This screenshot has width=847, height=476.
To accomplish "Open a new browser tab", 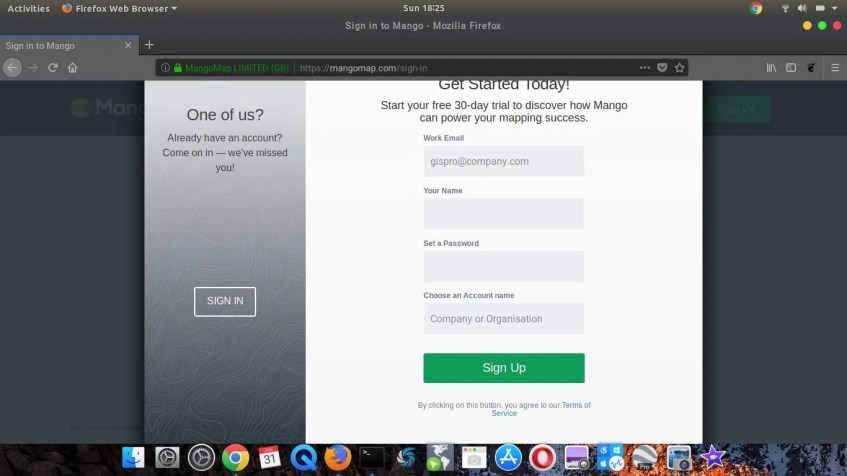I will pyautogui.click(x=150, y=45).
